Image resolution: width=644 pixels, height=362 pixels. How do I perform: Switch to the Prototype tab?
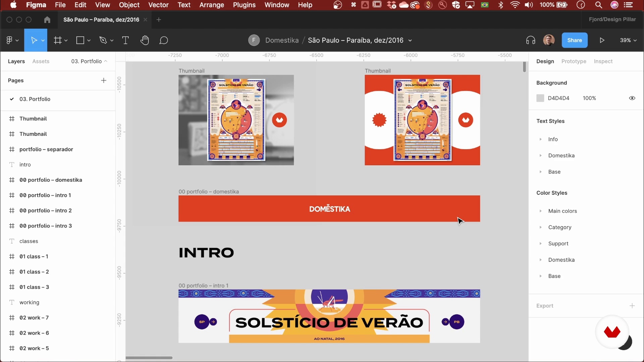pos(574,61)
